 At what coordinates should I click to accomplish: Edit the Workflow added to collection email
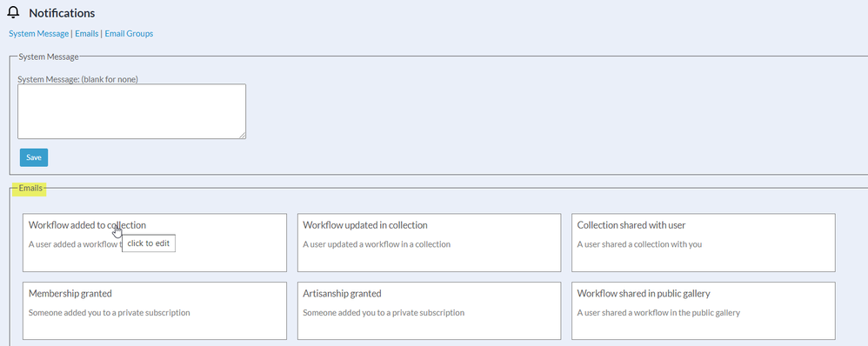(155, 243)
